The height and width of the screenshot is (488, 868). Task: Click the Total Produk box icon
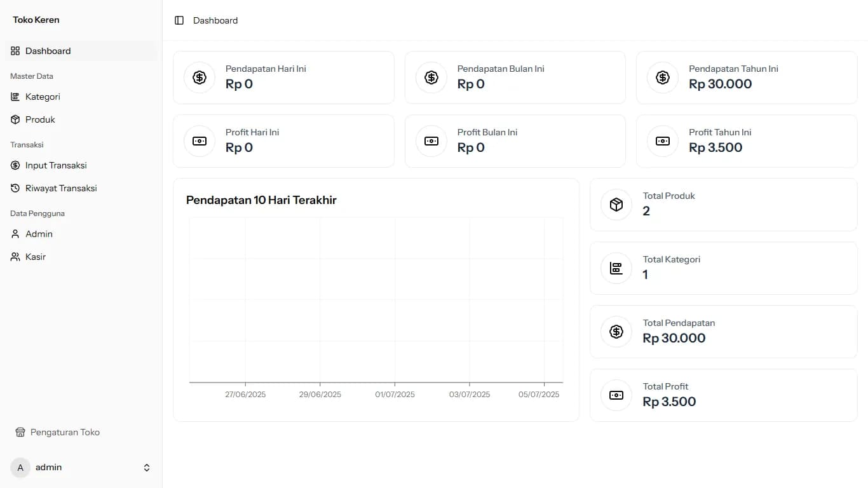click(616, 205)
